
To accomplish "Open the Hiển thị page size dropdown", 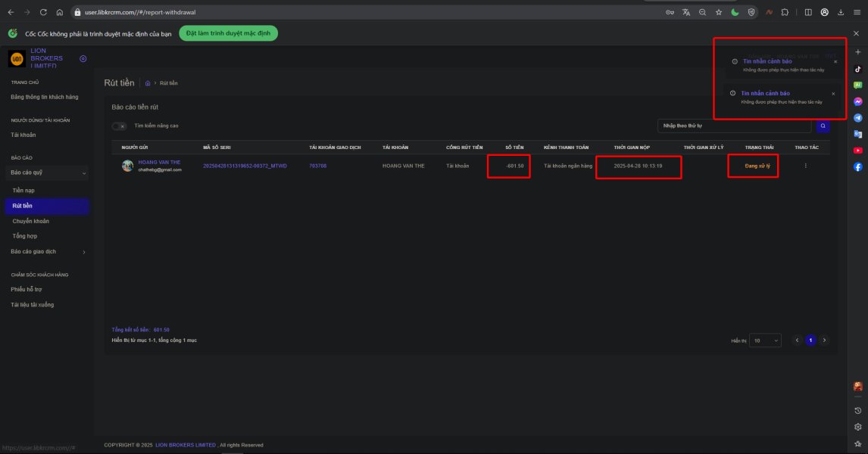I will pos(765,340).
